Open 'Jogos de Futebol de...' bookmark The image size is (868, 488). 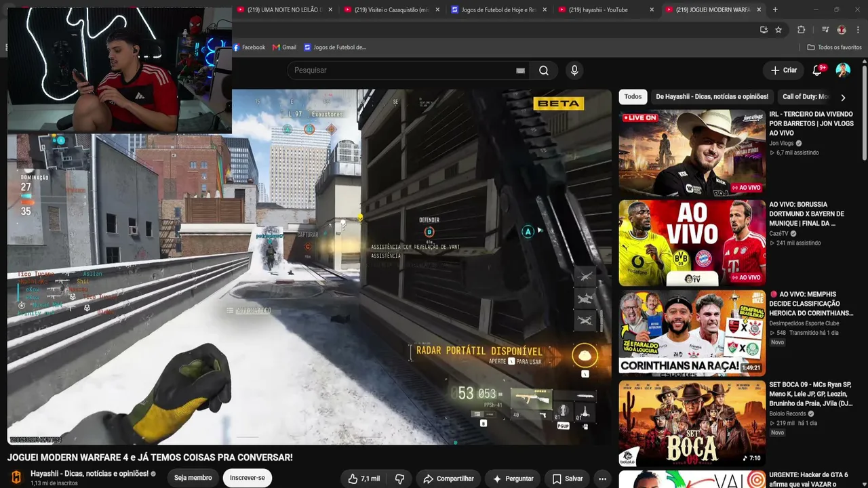point(335,47)
